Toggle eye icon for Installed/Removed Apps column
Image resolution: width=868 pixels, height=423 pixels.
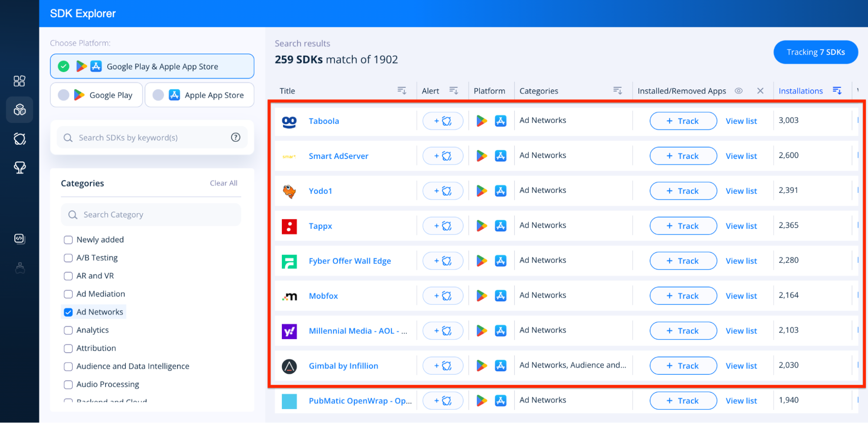click(x=739, y=91)
